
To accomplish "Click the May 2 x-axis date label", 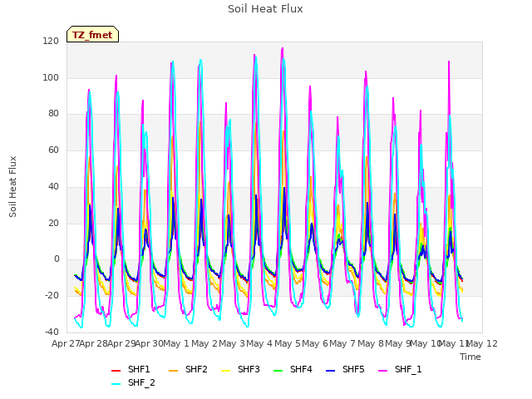I will click(x=204, y=343).
